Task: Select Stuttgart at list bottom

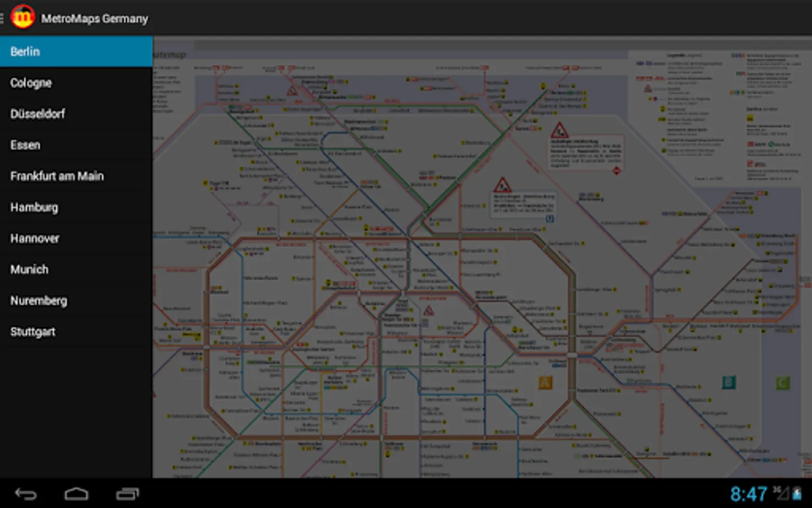Action: pyautogui.click(x=76, y=332)
